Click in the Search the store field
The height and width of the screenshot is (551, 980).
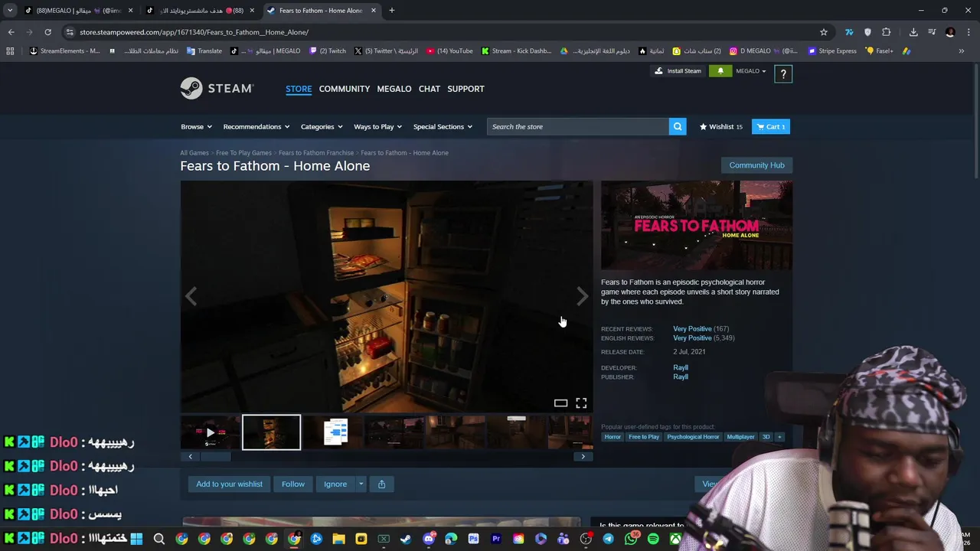pos(577,126)
